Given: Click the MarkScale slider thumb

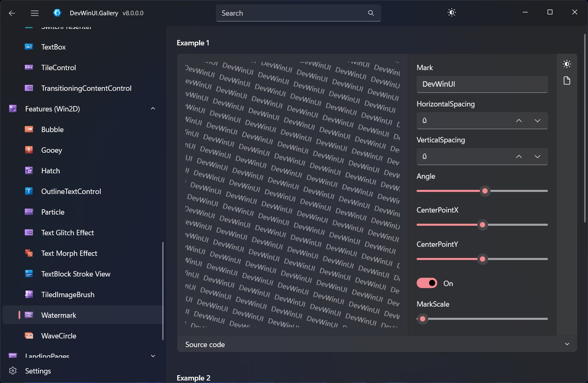Looking at the screenshot, I should (422, 319).
